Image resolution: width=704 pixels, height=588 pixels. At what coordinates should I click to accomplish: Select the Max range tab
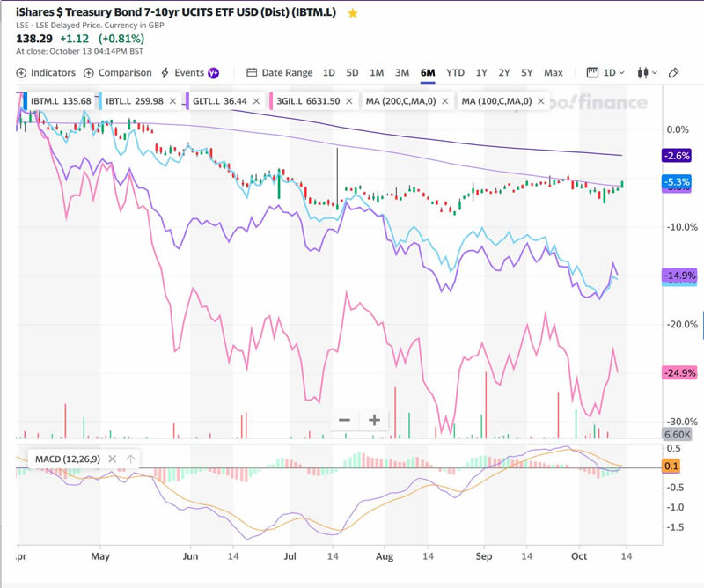554,73
